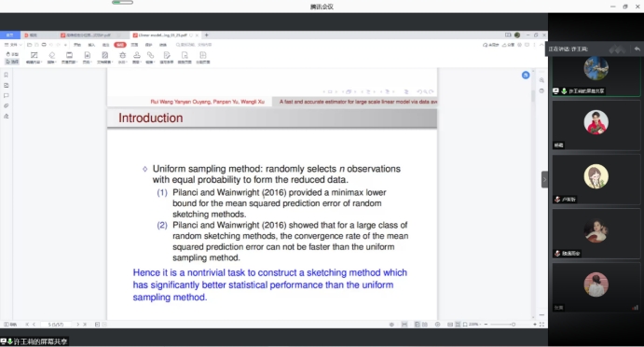This screenshot has height=347, width=644.
Task: Click the link attachment icon in the ribbon
Action: pos(150,57)
